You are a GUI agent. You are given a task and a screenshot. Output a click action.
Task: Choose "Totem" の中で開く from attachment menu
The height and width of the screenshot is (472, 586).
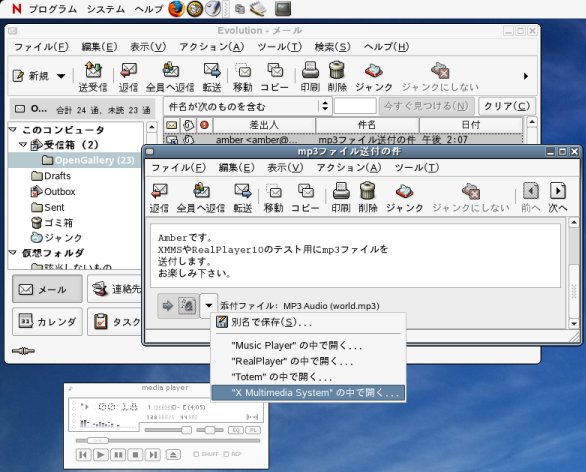pos(308,377)
